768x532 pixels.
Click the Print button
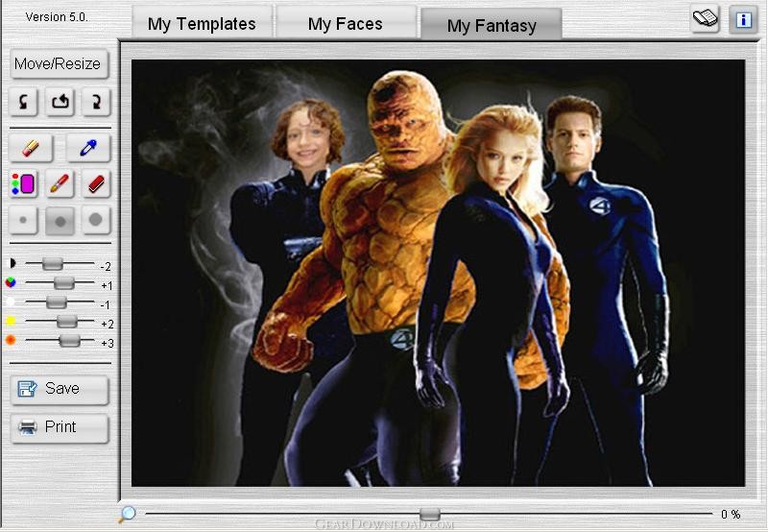pos(60,427)
